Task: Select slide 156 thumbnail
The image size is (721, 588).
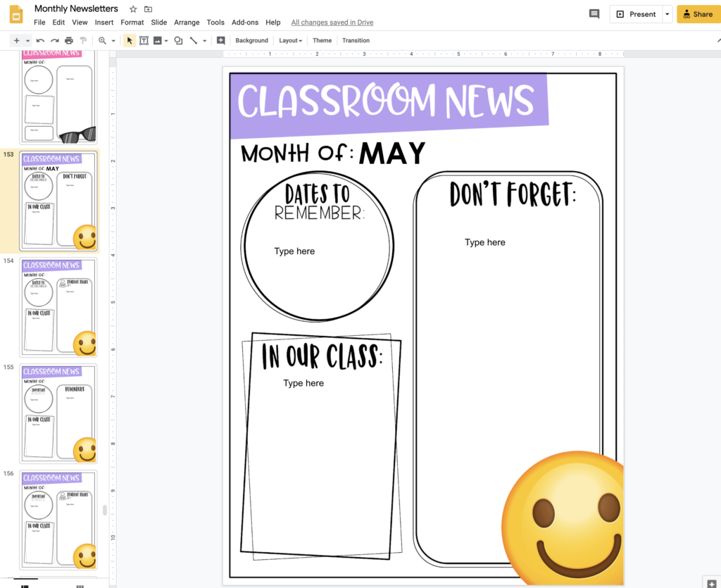Action: 58,520
